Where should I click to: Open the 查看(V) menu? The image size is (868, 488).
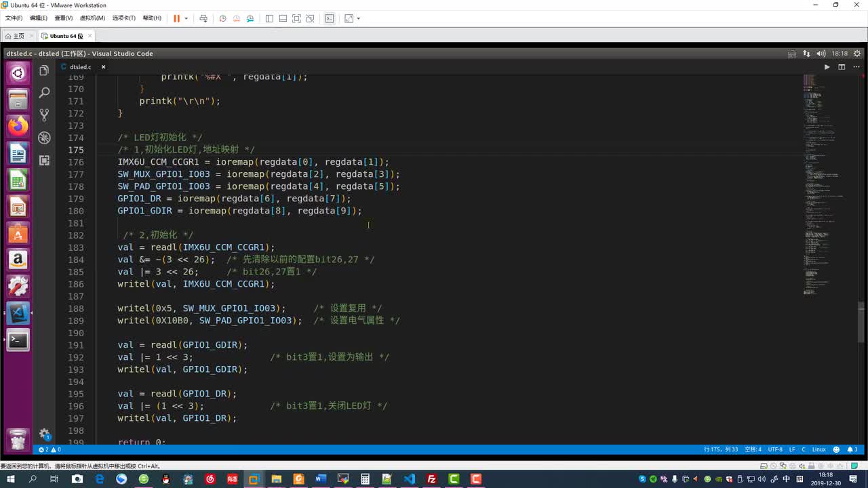point(64,18)
